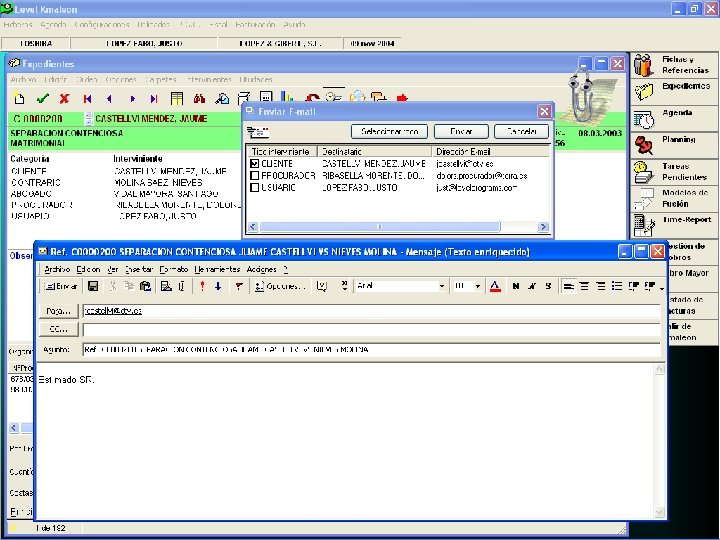Center the message text
Image resolution: width=720 pixels, height=540 pixels.
tap(584, 286)
